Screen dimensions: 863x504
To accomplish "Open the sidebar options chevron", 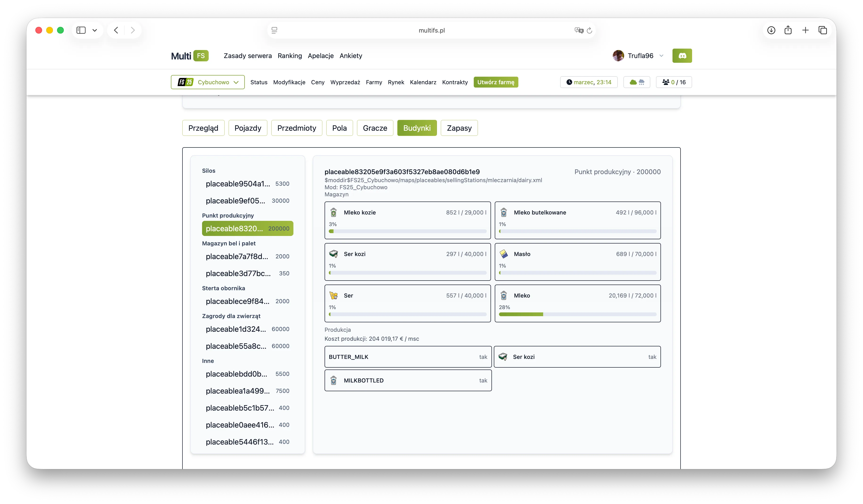I will [x=95, y=30].
